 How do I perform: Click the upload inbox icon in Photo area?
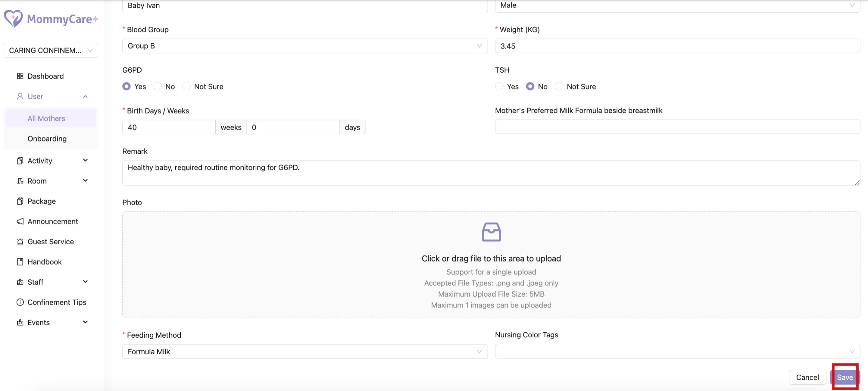pos(491,232)
